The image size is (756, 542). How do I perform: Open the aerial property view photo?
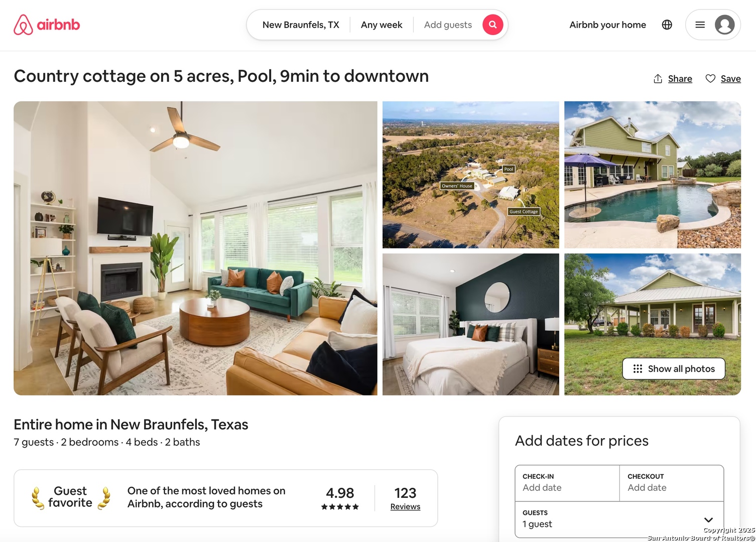(471, 175)
